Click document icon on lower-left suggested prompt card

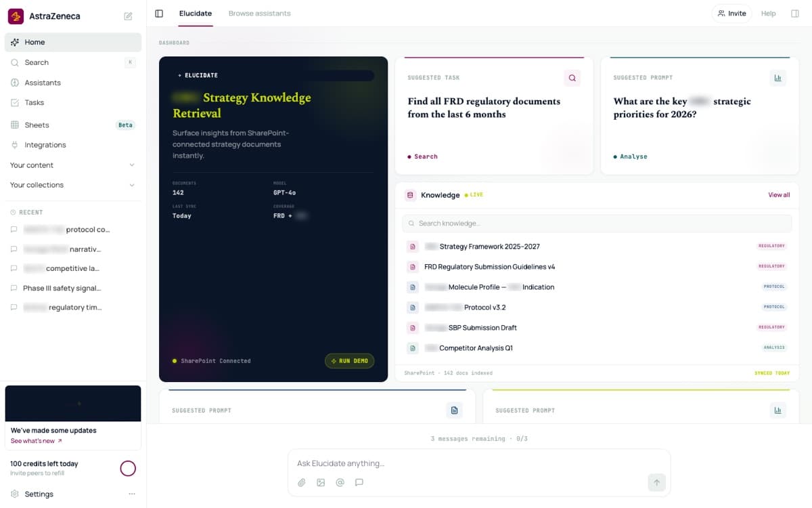455,410
